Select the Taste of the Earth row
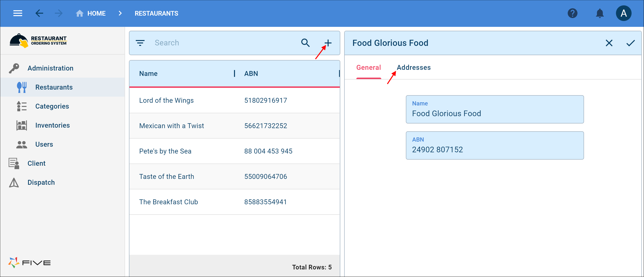The width and height of the screenshot is (644, 277). coord(234,176)
